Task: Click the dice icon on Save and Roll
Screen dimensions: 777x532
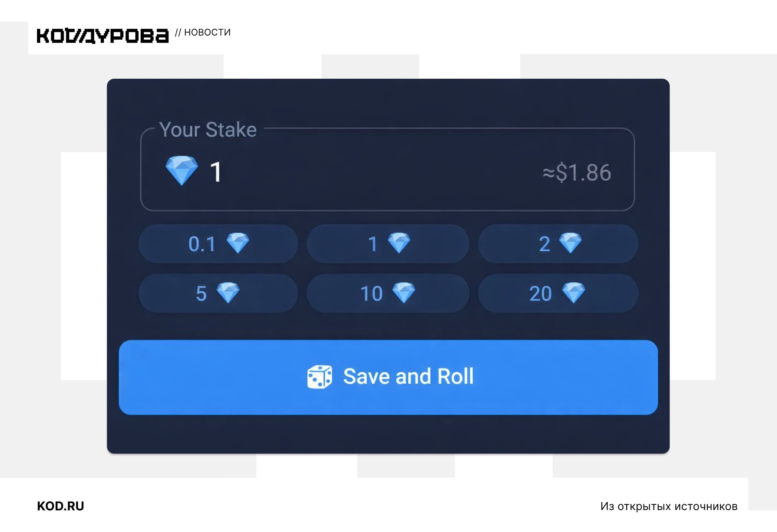Action: click(x=319, y=377)
